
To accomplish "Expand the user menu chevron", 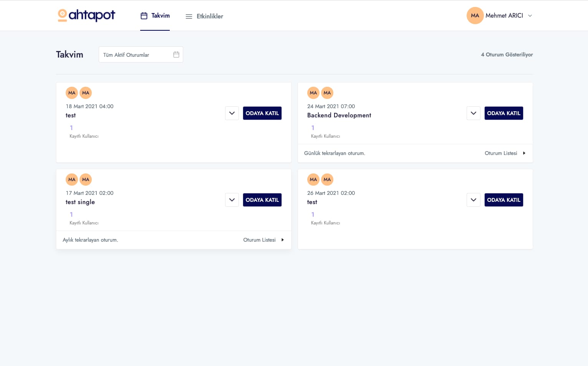I will (530, 16).
